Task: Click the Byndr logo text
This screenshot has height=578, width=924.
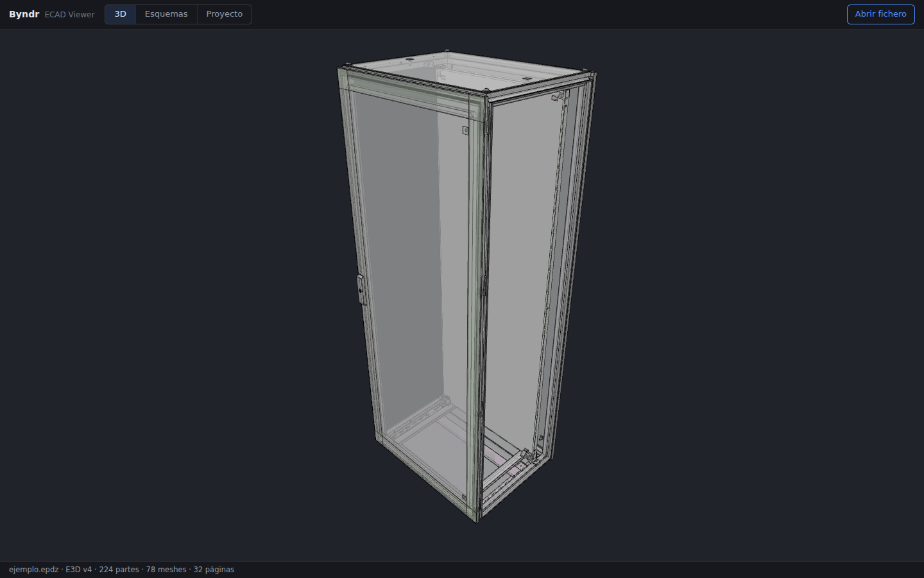Action: click(24, 14)
